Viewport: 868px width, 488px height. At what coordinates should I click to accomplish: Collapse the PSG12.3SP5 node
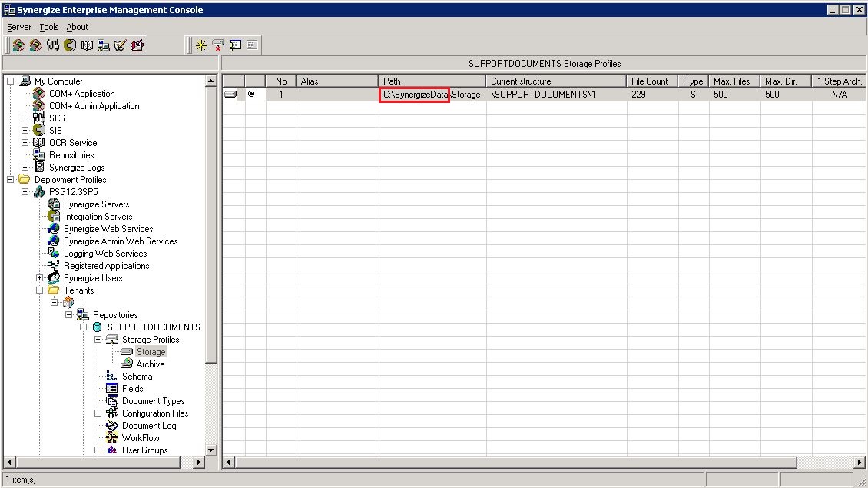coord(25,191)
